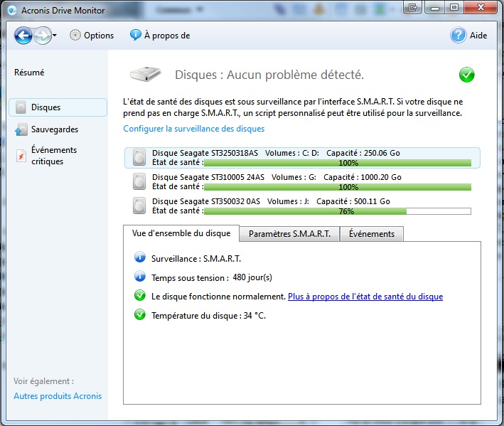Open Configurer la surveillance des disques link

tap(194, 129)
